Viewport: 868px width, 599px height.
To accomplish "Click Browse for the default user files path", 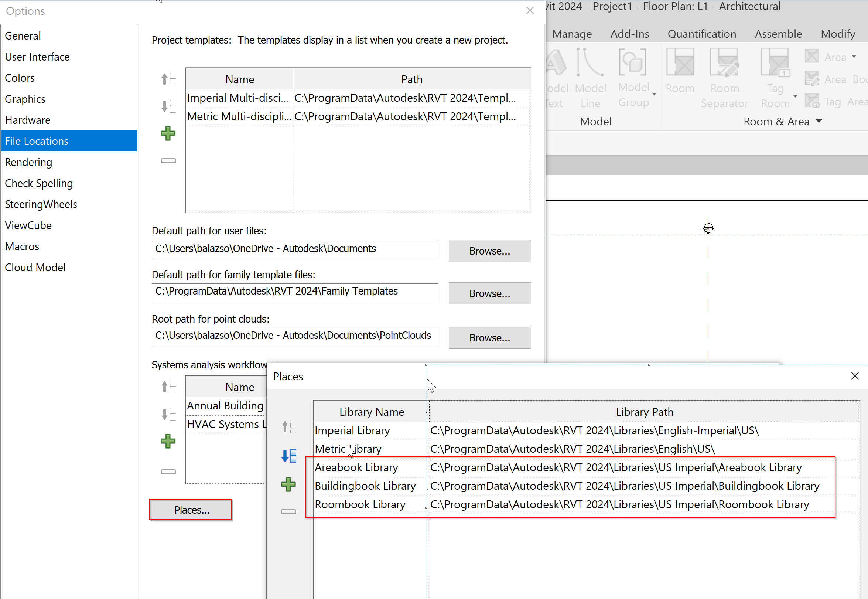I will [489, 251].
